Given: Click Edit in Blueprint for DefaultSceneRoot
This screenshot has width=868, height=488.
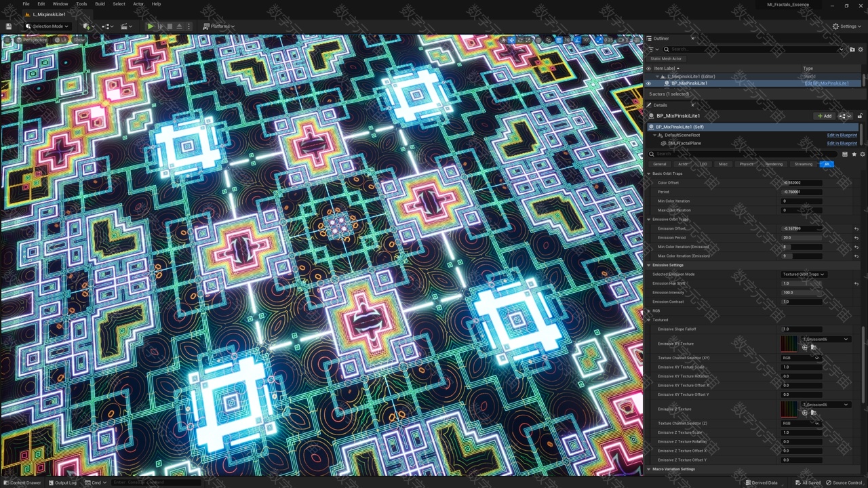Looking at the screenshot, I should pos(842,135).
